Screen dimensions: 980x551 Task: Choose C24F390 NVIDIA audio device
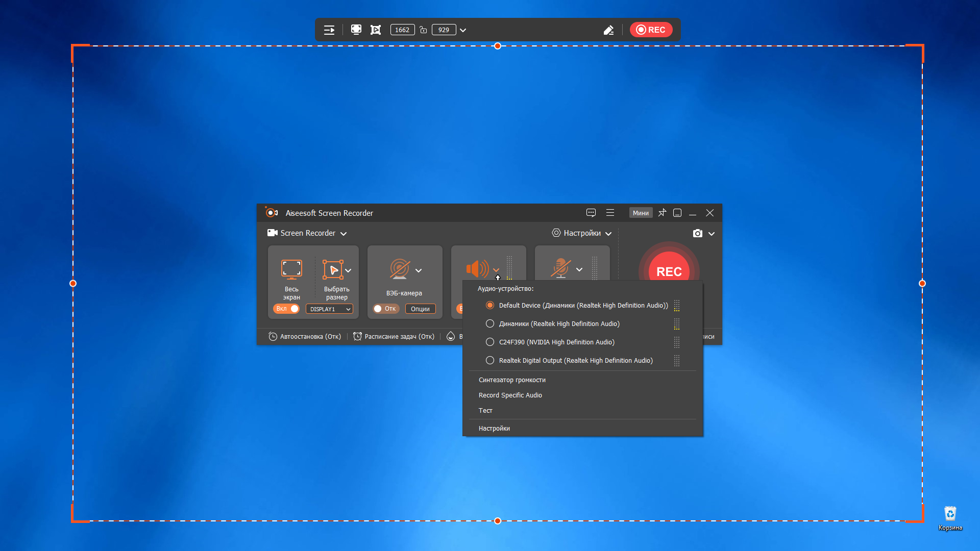[x=490, y=342]
